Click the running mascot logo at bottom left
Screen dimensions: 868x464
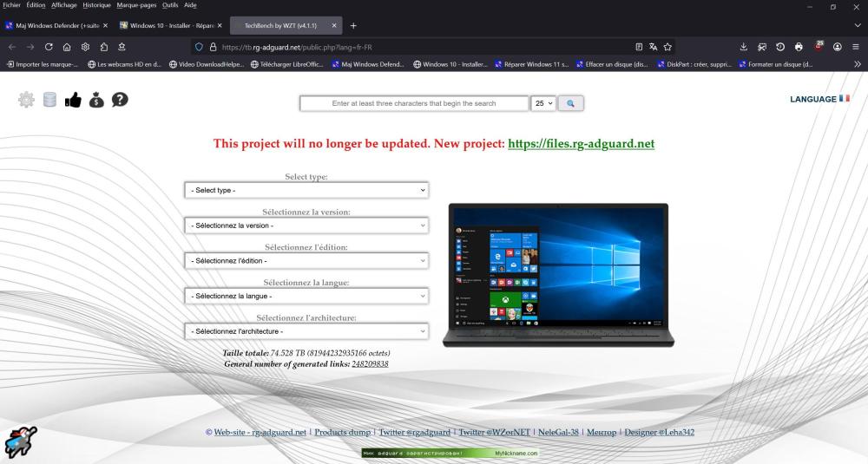tap(21, 442)
